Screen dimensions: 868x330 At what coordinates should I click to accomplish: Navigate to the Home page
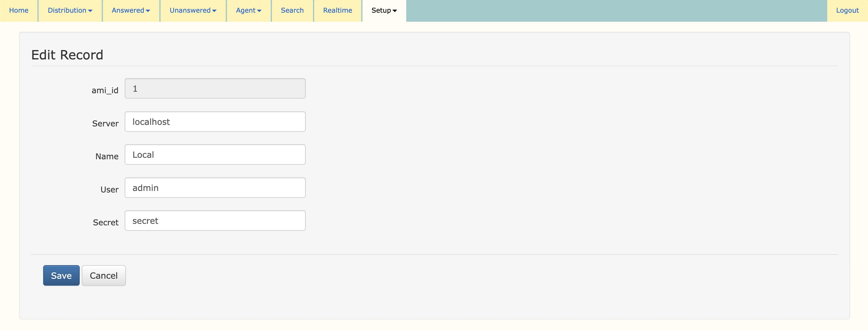18,11
